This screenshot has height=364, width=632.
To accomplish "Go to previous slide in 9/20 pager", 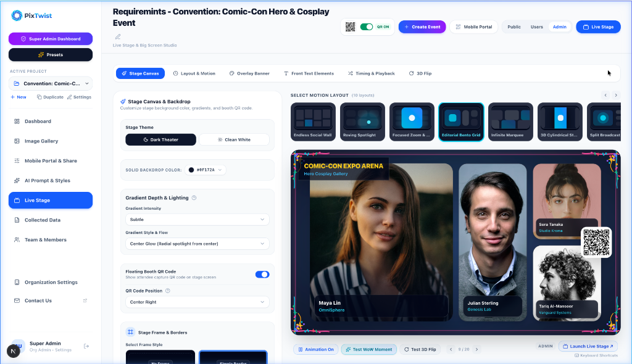I will click(451, 349).
